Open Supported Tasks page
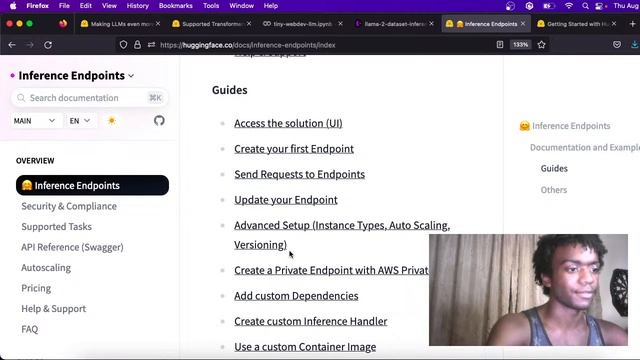640x360 pixels. point(56,227)
